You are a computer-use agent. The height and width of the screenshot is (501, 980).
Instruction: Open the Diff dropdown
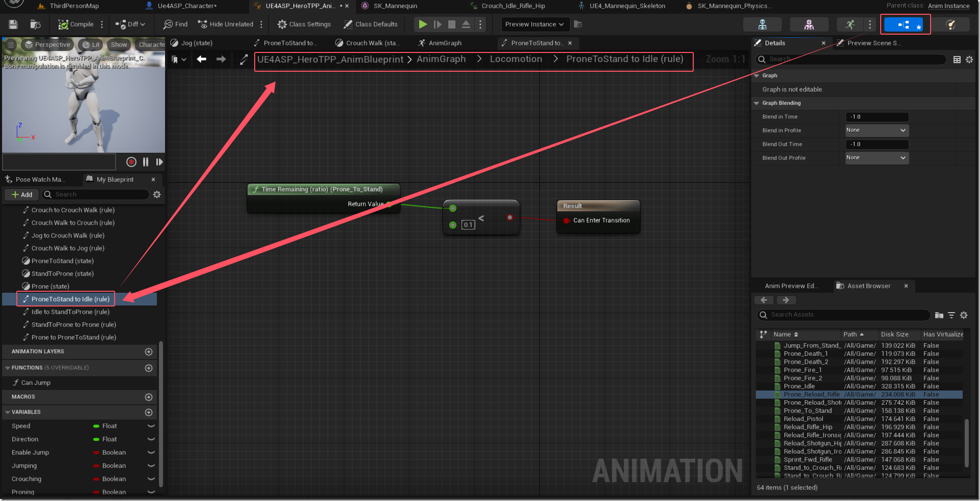(130, 24)
